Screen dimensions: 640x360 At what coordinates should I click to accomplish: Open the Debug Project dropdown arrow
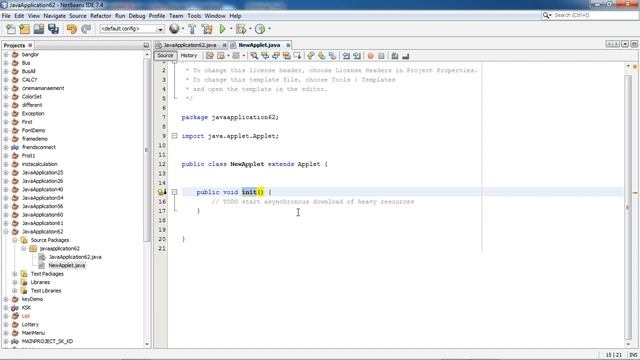coord(250,29)
